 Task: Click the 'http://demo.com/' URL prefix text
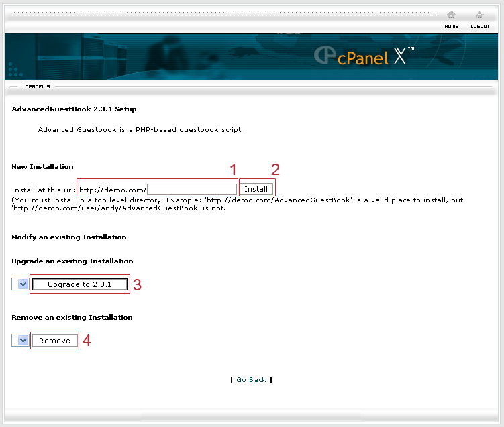tap(113, 190)
